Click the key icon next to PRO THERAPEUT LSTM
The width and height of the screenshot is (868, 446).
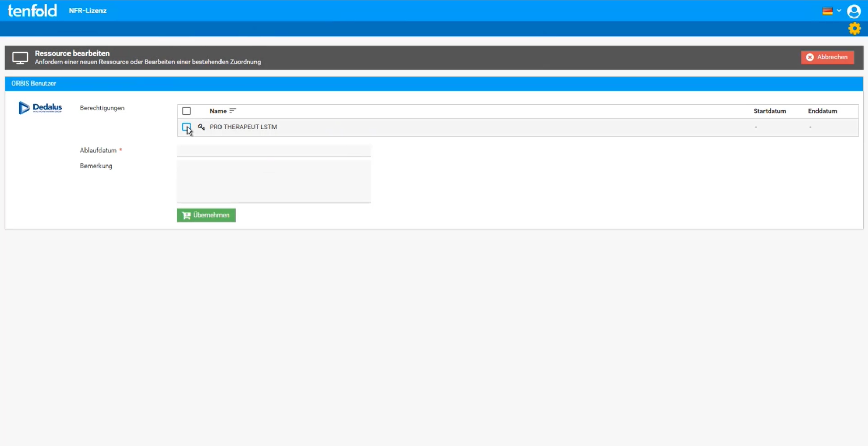201,127
